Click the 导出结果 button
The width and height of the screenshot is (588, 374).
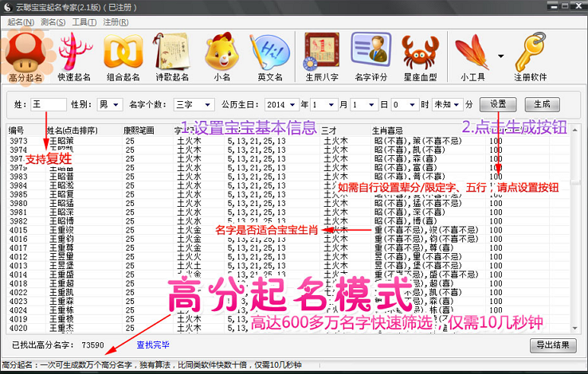click(x=553, y=345)
